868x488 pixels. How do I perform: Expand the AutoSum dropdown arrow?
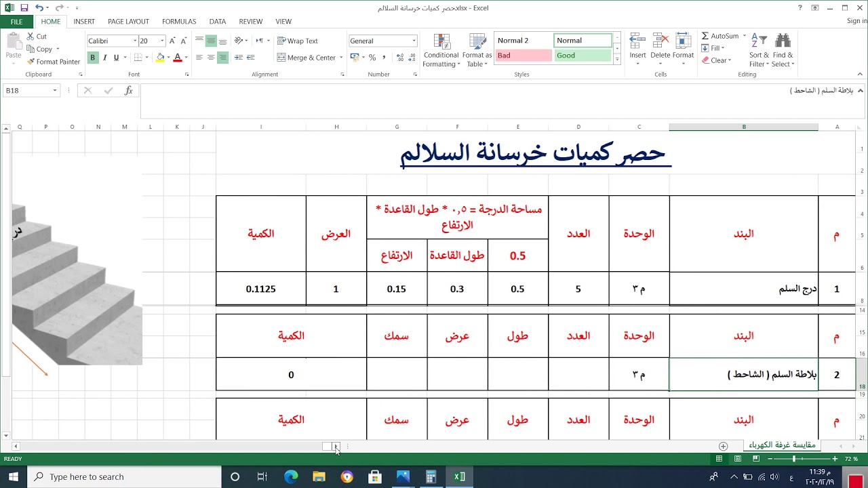pyautogui.click(x=744, y=36)
